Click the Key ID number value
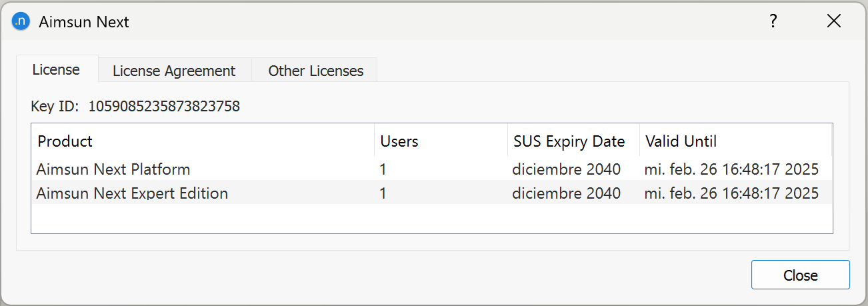 pos(164,106)
